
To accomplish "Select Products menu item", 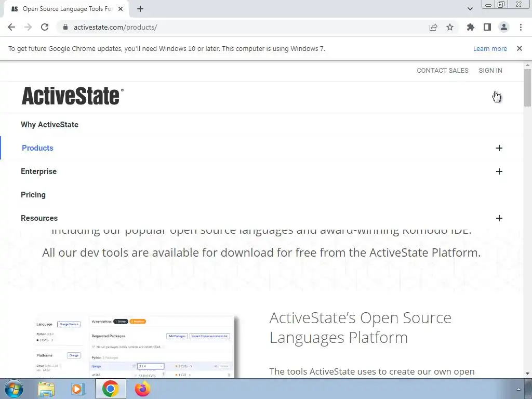I will pos(37,148).
